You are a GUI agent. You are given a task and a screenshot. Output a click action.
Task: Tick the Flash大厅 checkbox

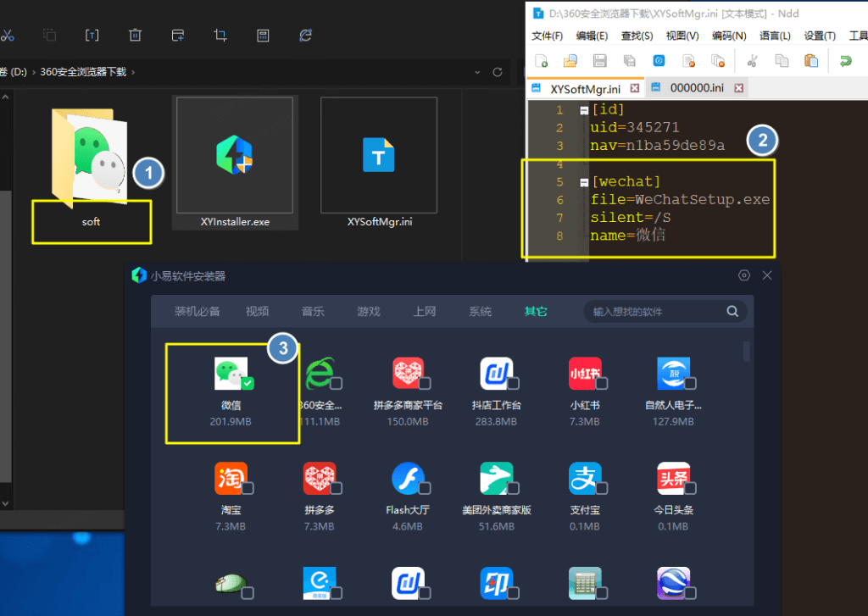pos(425,488)
